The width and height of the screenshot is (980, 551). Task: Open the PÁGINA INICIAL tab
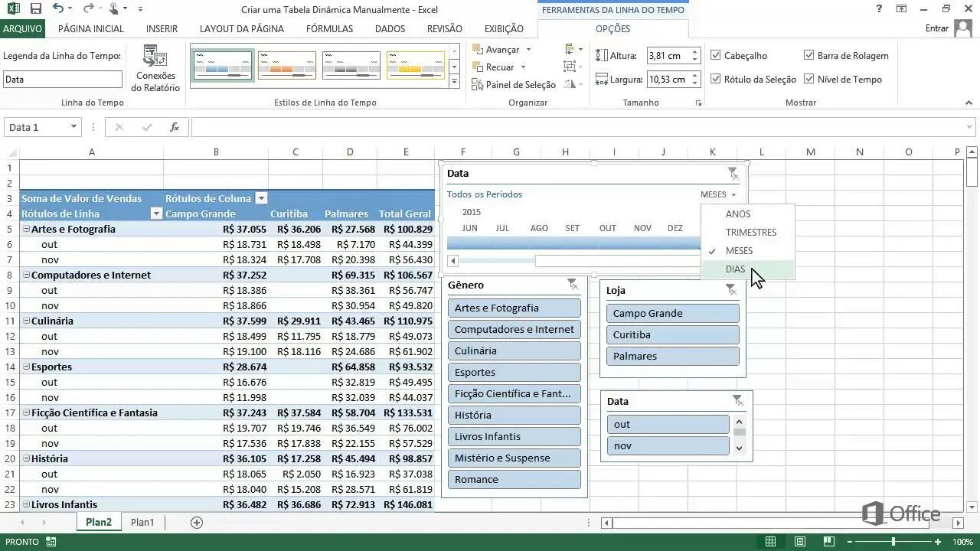pos(91,28)
